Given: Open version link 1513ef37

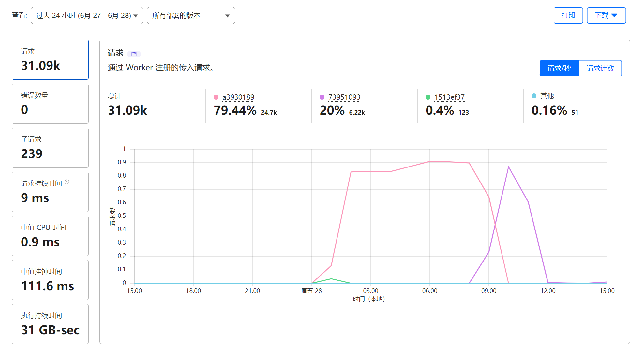Looking at the screenshot, I should coord(449,97).
